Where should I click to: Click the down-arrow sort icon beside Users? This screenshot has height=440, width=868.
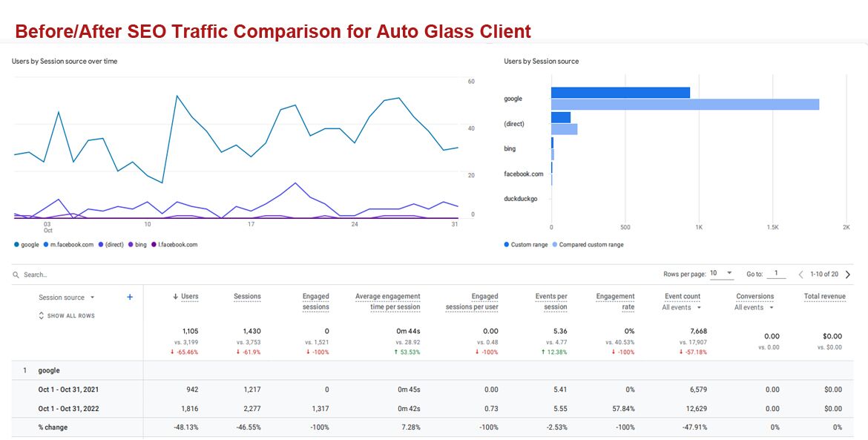click(176, 297)
